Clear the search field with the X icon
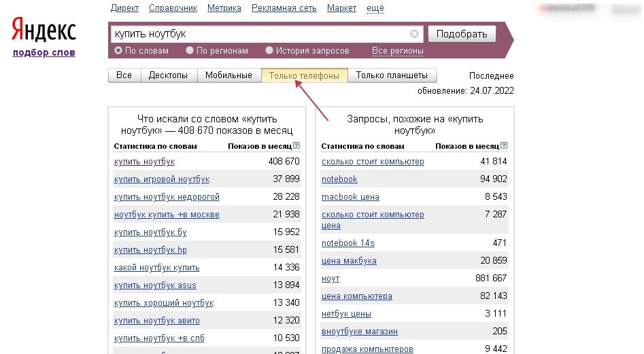Viewport: 644px width, 354px height. point(414,34)
